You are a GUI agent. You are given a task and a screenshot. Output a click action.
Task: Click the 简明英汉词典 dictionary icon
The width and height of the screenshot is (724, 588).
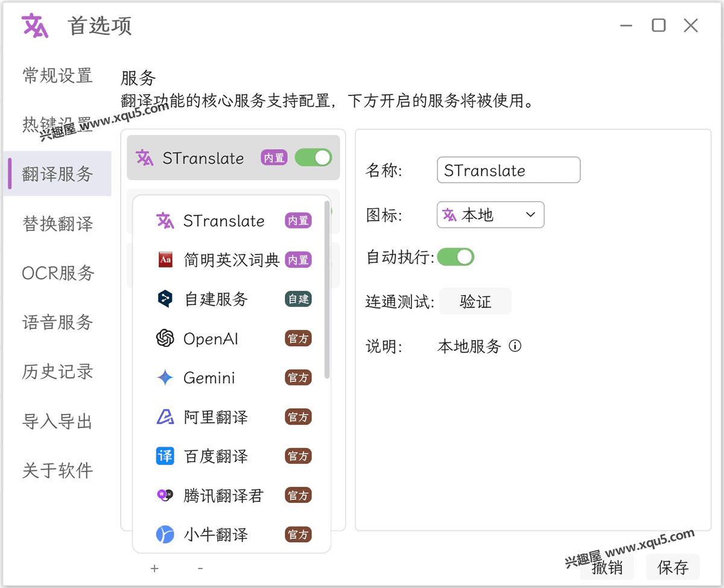(165, 260)
